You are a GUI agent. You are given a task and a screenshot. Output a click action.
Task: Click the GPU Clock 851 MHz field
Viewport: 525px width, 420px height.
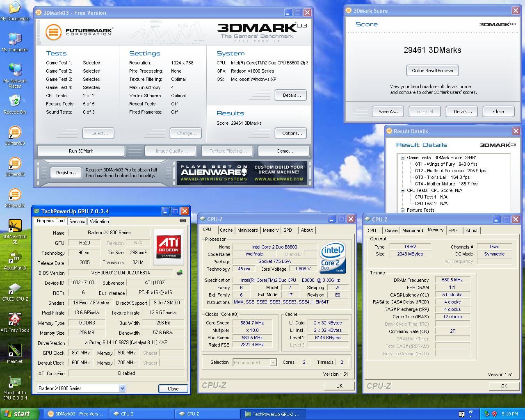click(80, 353)
